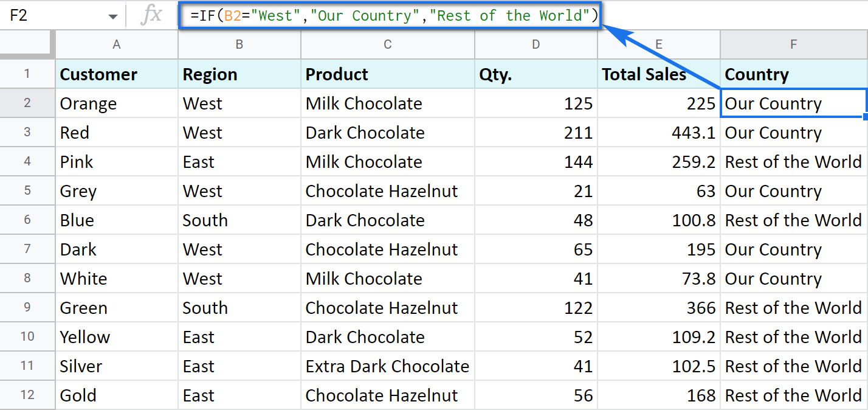868x410 pixels.
Task: Open the Name box dropdown arrow
Action: coord(113,16)
